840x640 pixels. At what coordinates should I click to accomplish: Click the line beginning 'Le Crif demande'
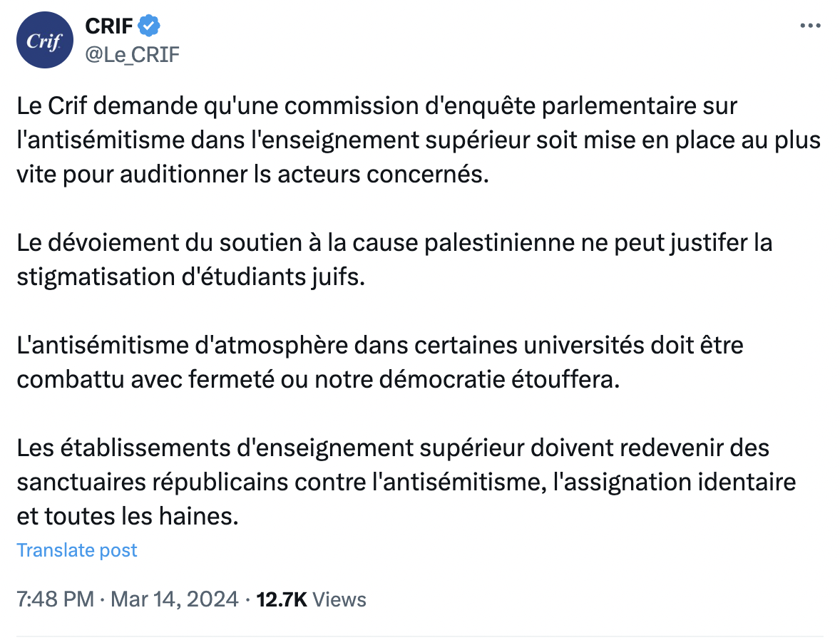coord(377,106)
